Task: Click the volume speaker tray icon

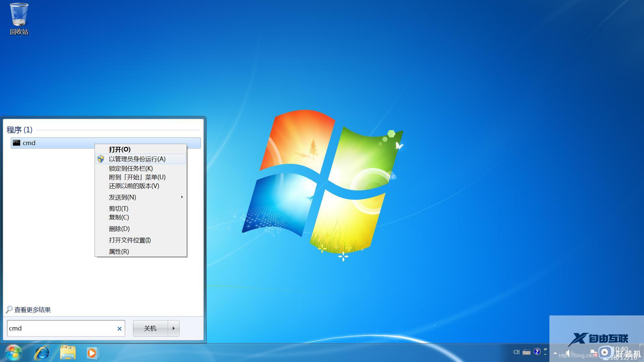Action: [x=569, y=353]
